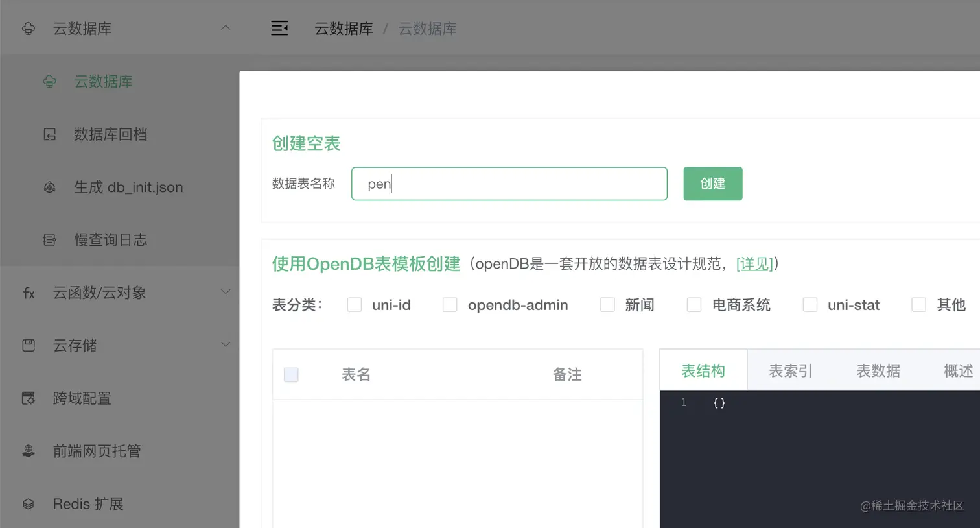Toggle the select-all checkbox in table header

[292, 375]
